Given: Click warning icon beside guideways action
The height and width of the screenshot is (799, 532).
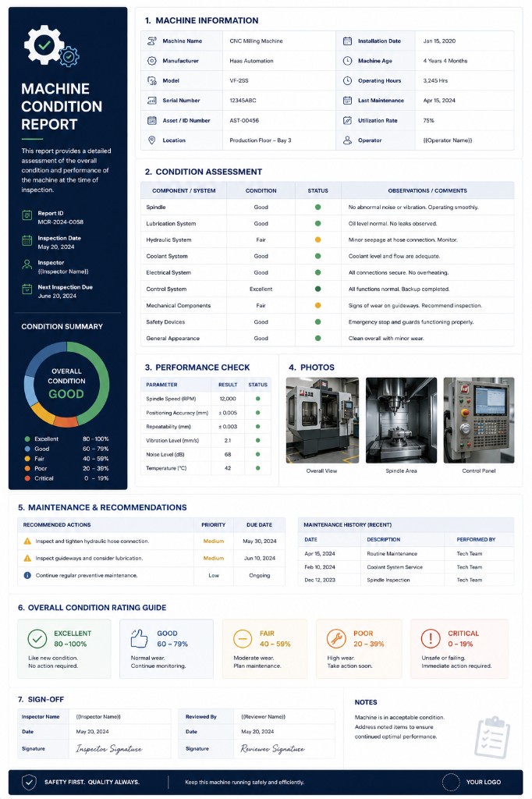Looking at the screenshot, I should pyautogui.click(x=27, y=558).
